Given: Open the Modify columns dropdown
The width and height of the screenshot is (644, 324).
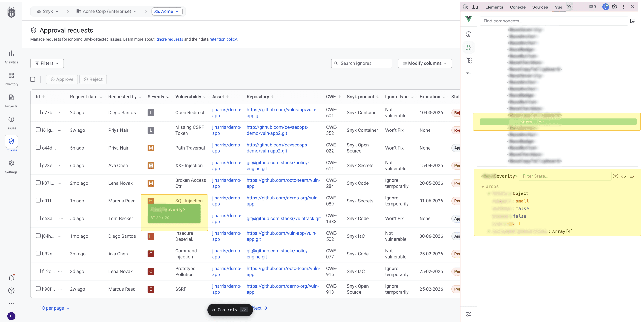Looking at the screenshot, I should pos(425,63).
